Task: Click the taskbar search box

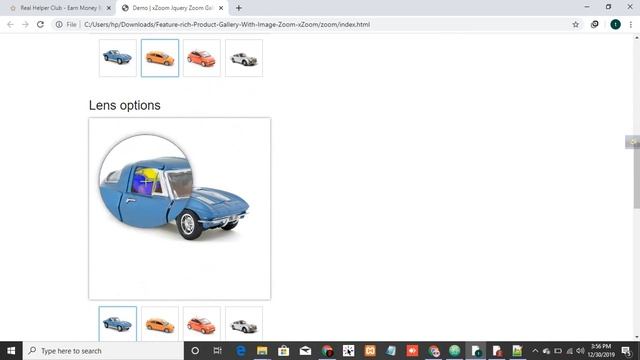Action: (x=103, y=351)
